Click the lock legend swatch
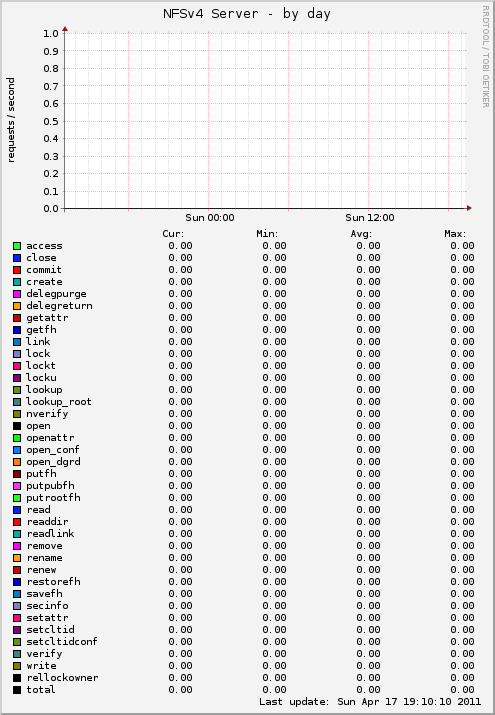This screenshot has height=715, width=495. click(x=17, y=354)
